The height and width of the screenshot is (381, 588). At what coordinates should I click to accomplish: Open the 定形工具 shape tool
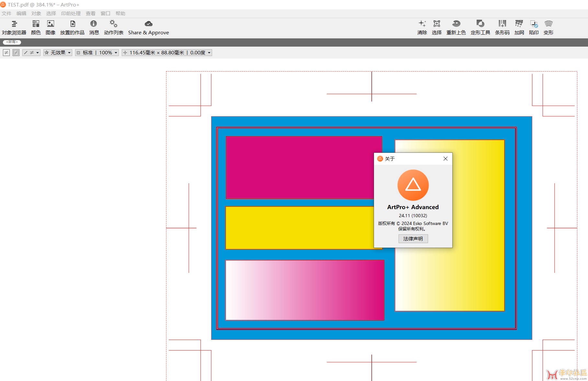pos(480,28)
